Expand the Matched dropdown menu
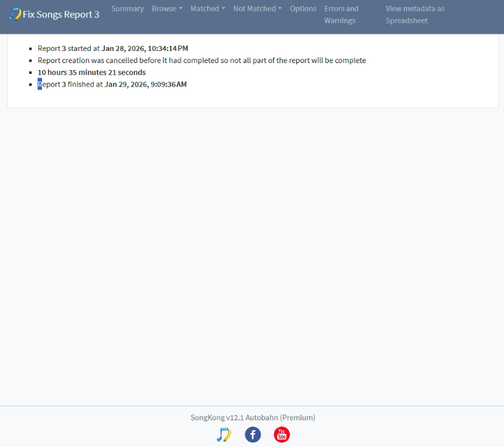 click(208, 9)
